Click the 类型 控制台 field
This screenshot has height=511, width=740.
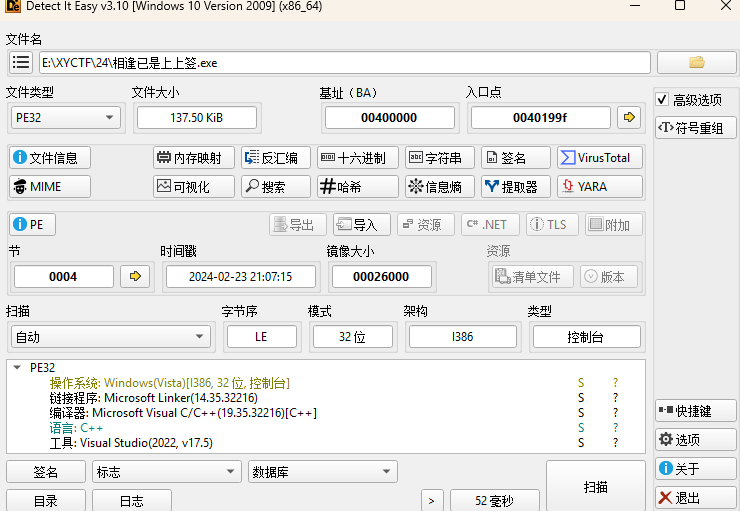(x=586, y=336)
